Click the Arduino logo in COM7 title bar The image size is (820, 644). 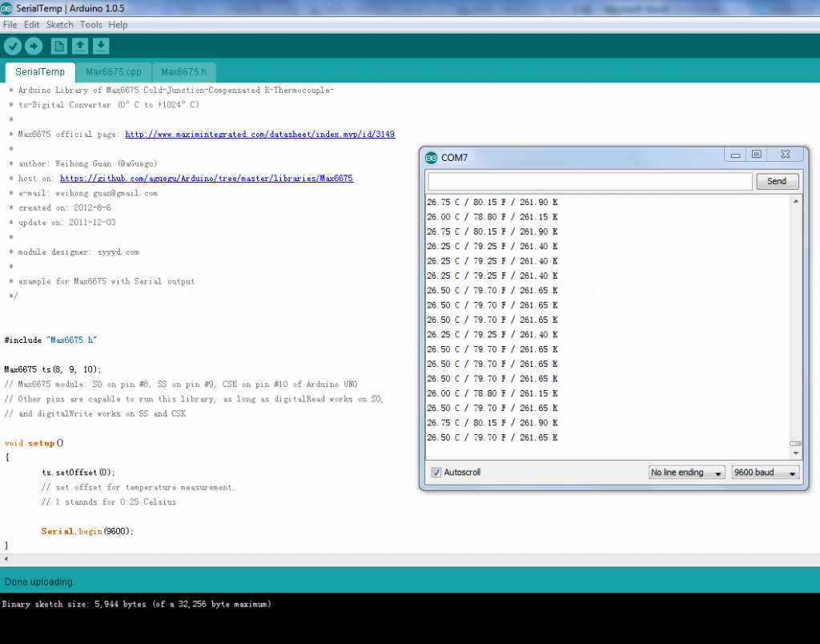point(431,158)
